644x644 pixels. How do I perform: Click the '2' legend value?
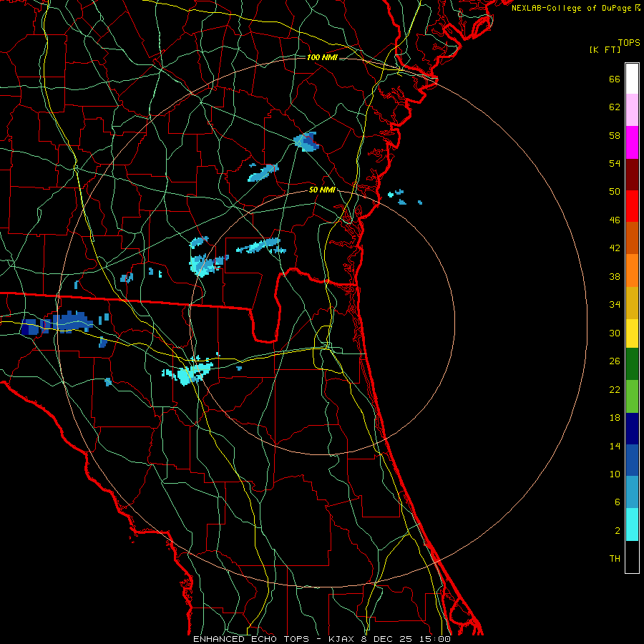(x=618, y=531)
